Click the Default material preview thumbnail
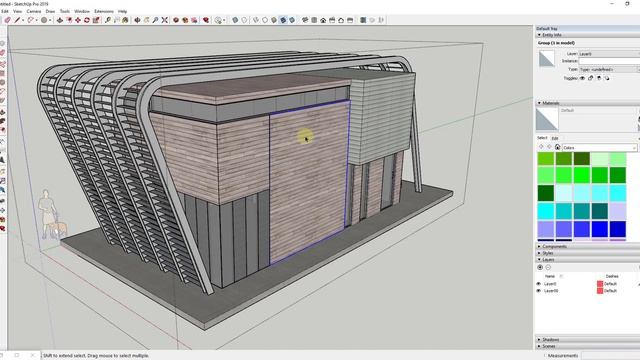The height and width of the screenshot is (360, 640). click(x=547, y=119)
